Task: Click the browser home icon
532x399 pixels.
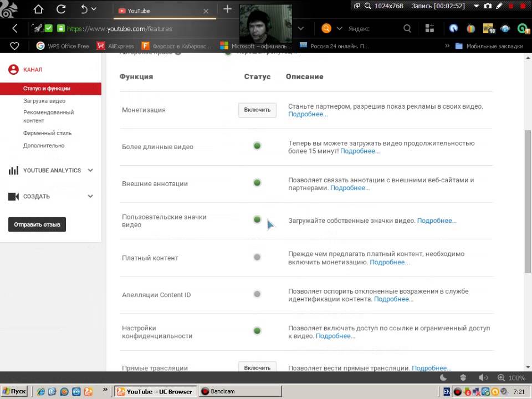Action: pos(38,9)
